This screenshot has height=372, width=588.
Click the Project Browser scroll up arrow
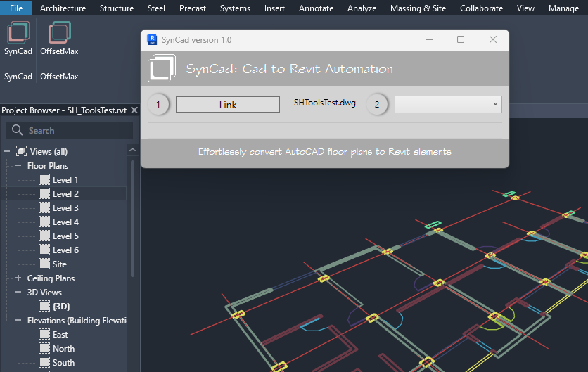coord(132,150)
